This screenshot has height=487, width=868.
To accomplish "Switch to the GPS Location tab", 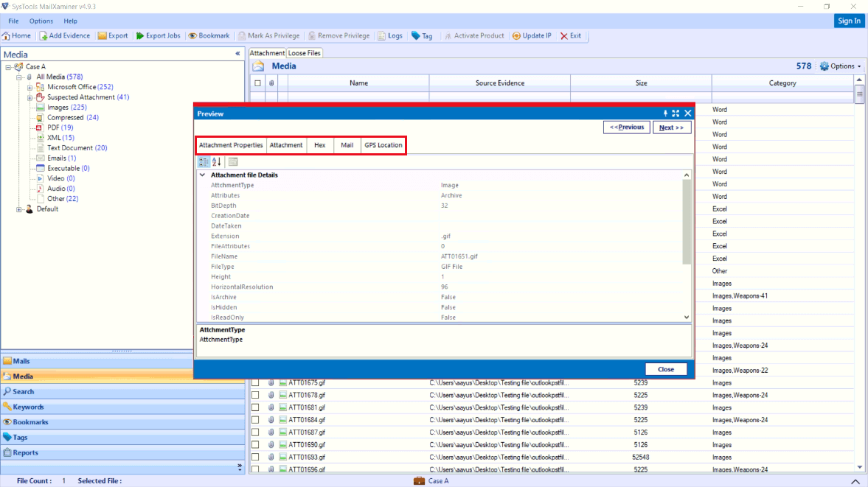I will coord(383,145).
